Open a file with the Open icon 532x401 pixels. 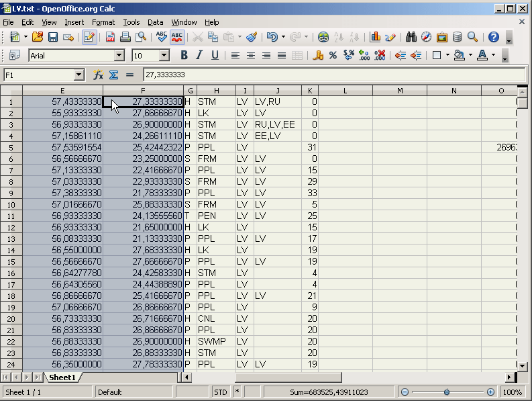[x=38, y=37]
